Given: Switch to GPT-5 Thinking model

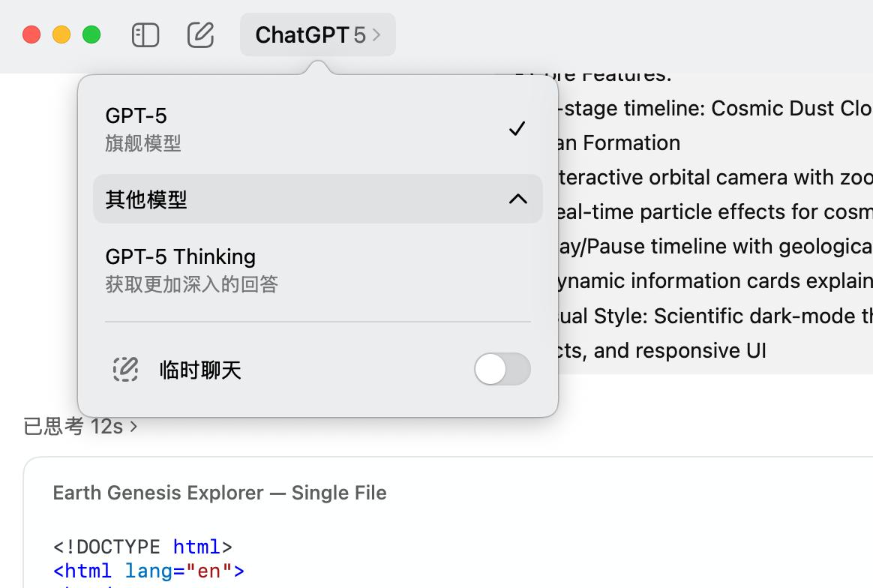Looking at the screenshot, I should coord(180,257).
